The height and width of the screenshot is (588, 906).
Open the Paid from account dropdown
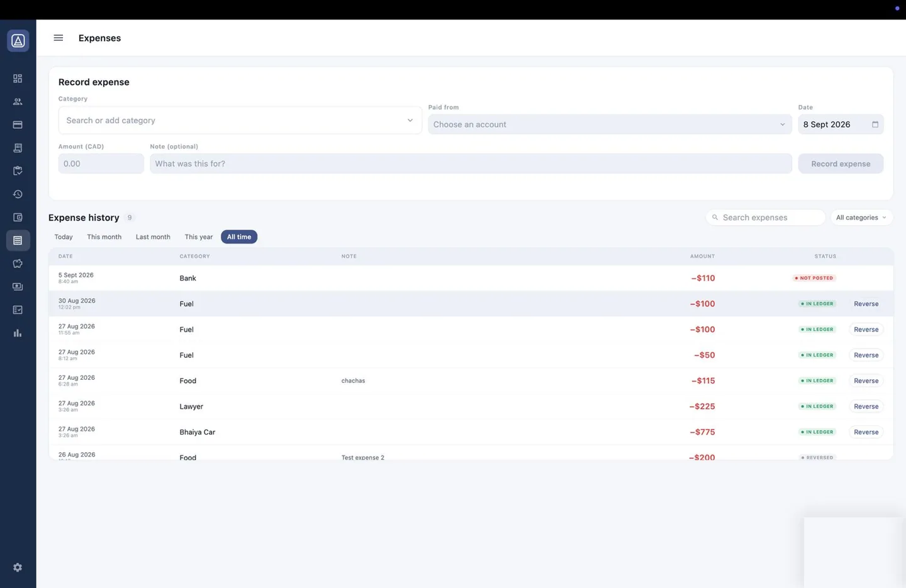click(610, 125)
